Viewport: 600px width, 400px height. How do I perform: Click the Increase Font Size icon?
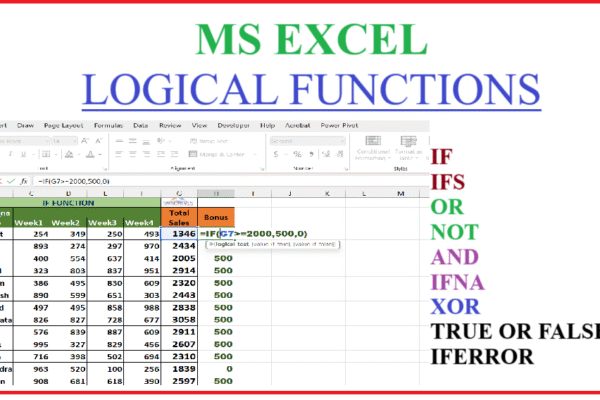click(85, 141)
